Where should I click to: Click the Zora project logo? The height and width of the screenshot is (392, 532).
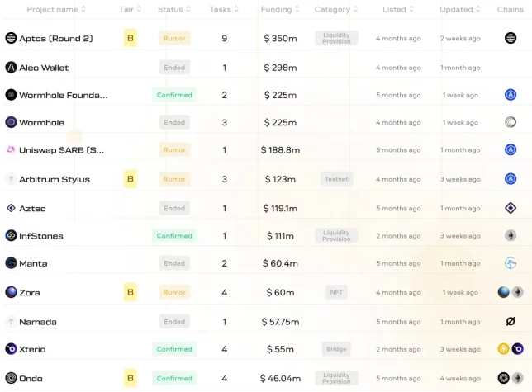coord(11,292)
